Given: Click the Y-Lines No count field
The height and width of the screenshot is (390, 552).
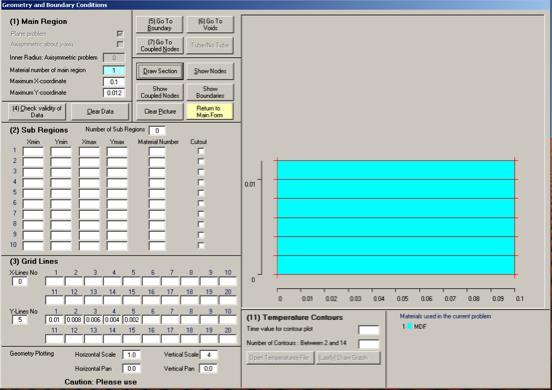Looking at the screenshot, I should point(20,320).
